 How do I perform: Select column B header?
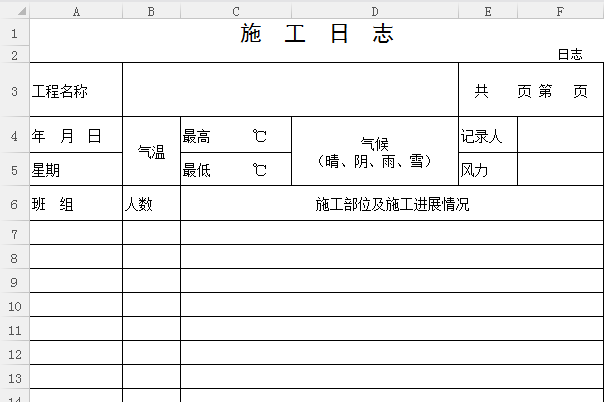(x=151, y=10)
